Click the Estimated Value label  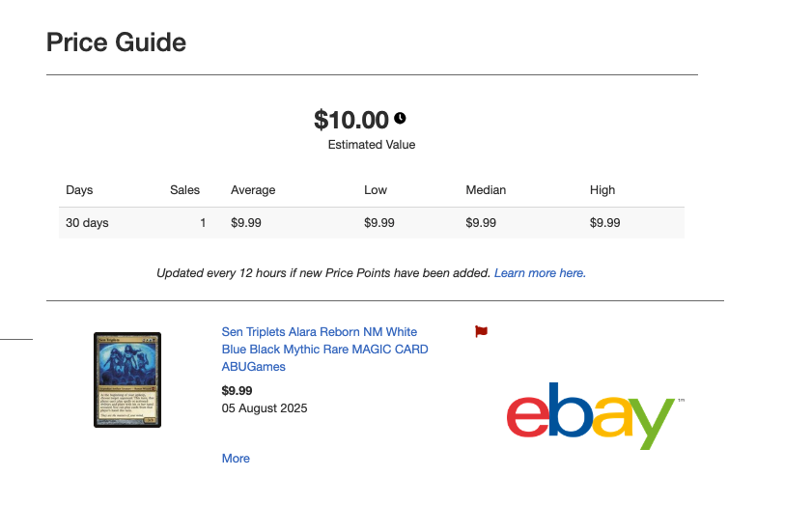pos(372,145)
